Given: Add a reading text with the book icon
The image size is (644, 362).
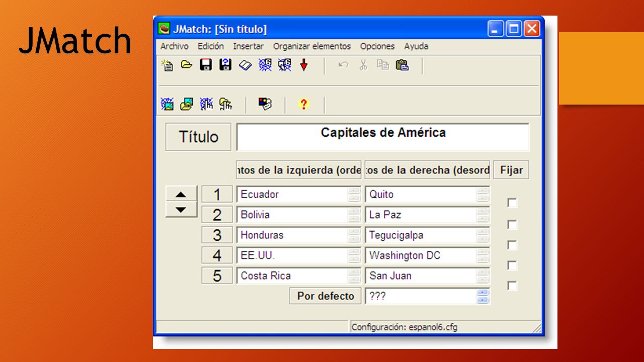Looking at the screenshot, I should click(245, 65).
